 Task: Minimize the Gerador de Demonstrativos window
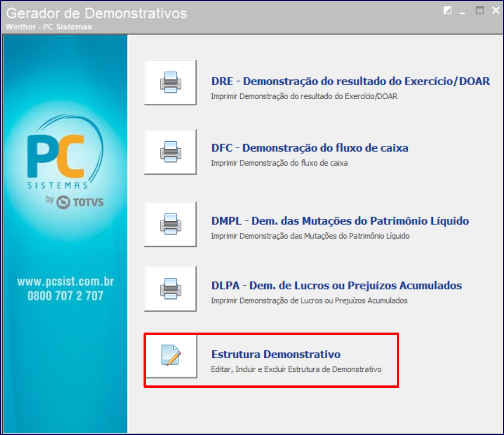(462, 13)
